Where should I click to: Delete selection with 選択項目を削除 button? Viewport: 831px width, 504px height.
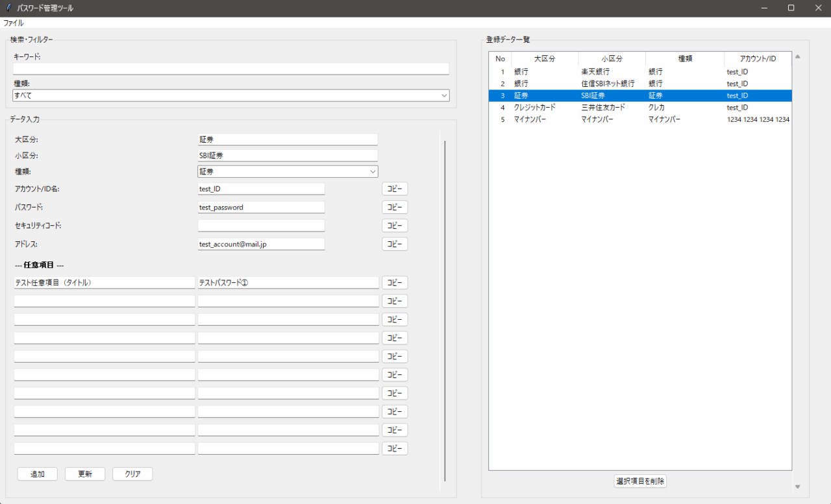pos(640,481)
